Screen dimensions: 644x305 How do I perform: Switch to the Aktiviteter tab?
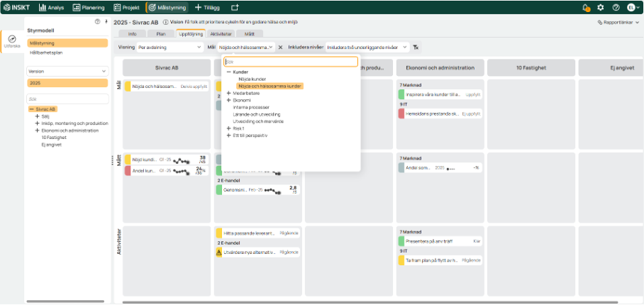pyautogui.click(x=221, y=33)
